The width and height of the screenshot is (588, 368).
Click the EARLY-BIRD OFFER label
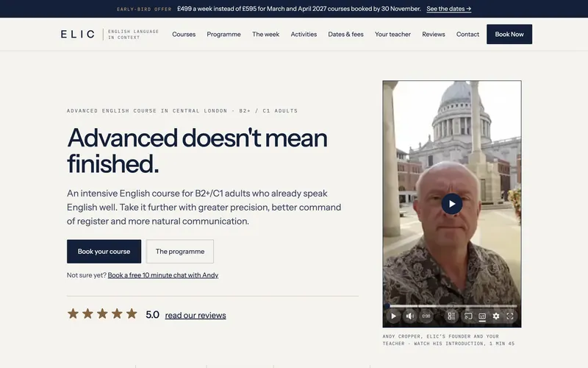tap(144, 9)
